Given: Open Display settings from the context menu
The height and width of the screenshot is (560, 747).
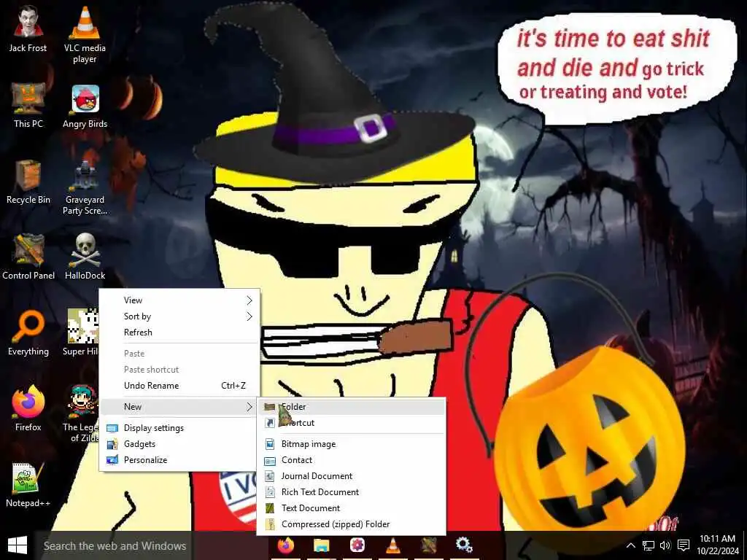Looking at the screenshot, I should 179,427.
